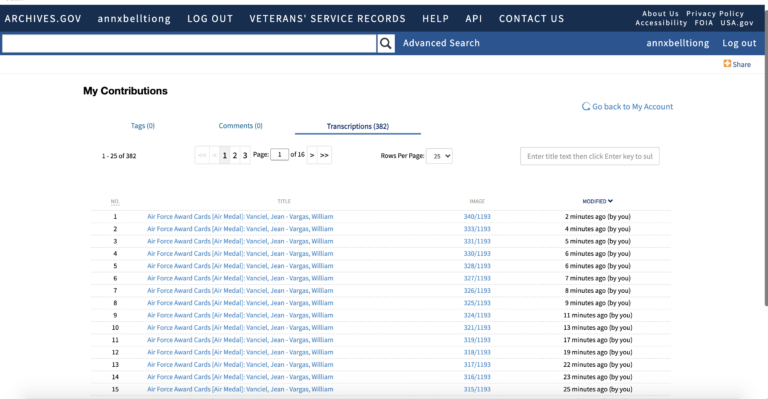Click the Go back to My Account link
Viewport: 768px width, 399px height.
coord(627,106)
